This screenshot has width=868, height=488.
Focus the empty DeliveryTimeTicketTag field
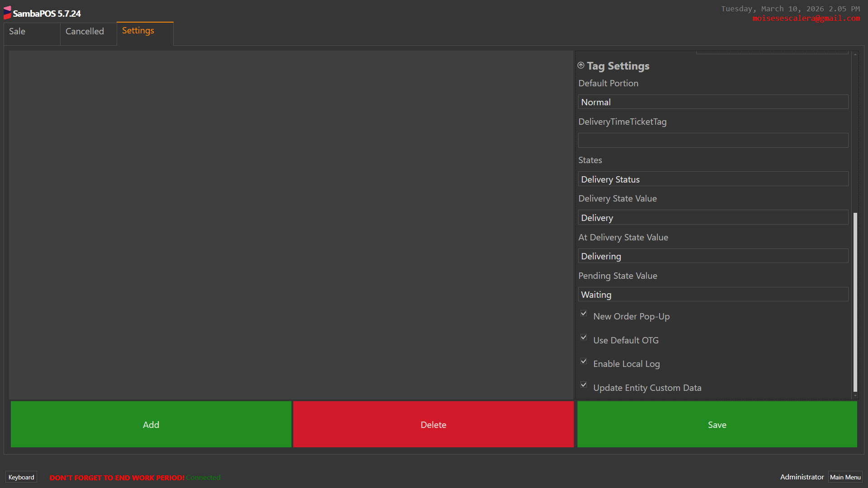tap(712, 141)
